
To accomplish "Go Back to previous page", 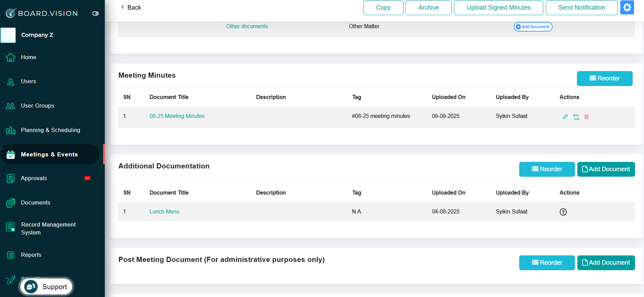I will tap(131, 8).
